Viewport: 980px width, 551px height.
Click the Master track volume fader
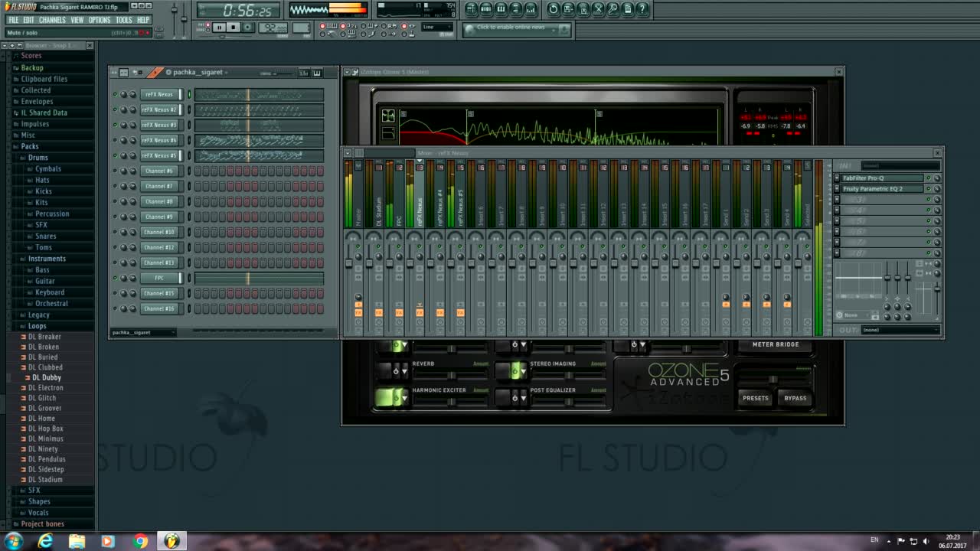point(349,263)
